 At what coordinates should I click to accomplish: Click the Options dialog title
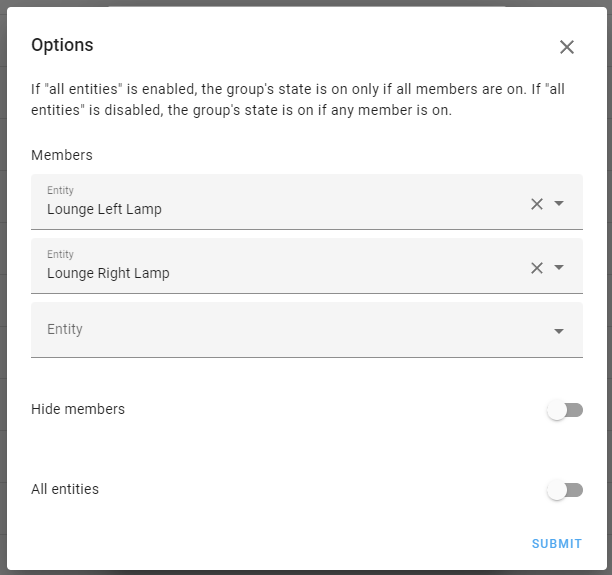pos(62,45)
